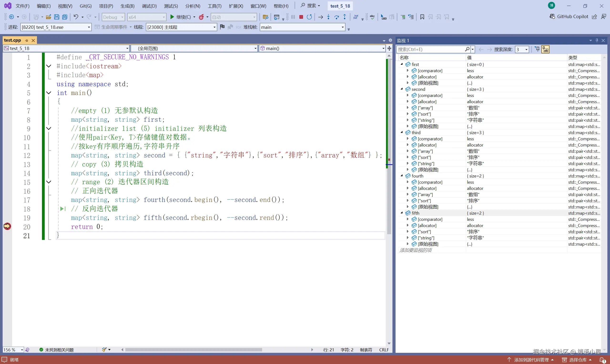Open the 调试(D) menu
610x364 pixels.
(149, 6)
